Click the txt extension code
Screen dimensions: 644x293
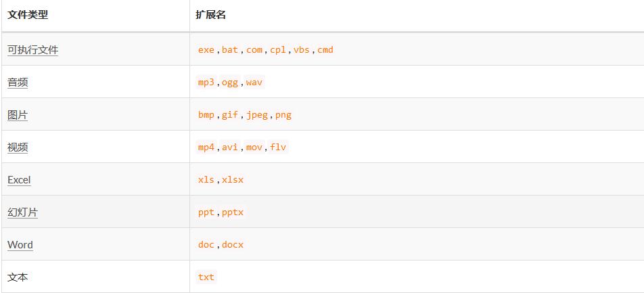[x=206, y=277]
